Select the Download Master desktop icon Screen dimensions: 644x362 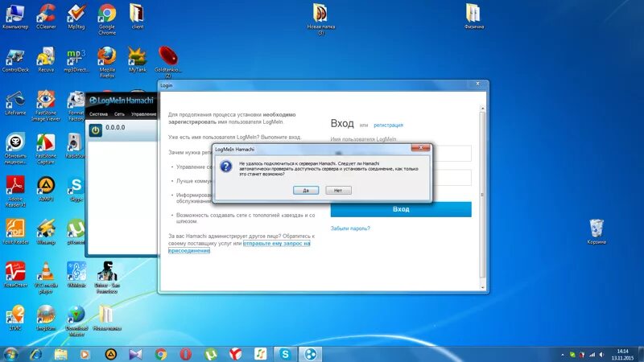click(x=76, y=321)
